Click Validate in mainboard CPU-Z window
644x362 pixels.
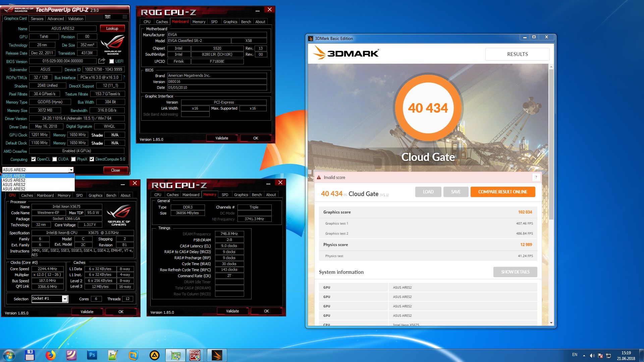click(x=222, y=138)
